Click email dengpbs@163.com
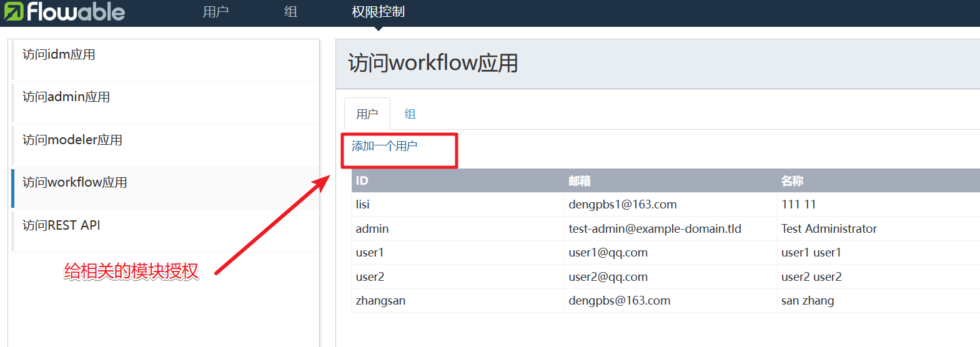 point(620,301)
